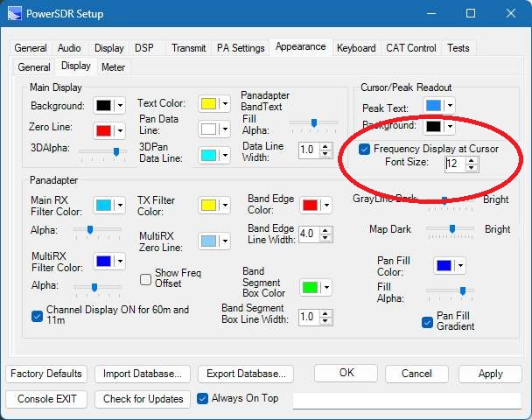
Task: Click the red Zero Line color swatch
Action: coord(104,130)
